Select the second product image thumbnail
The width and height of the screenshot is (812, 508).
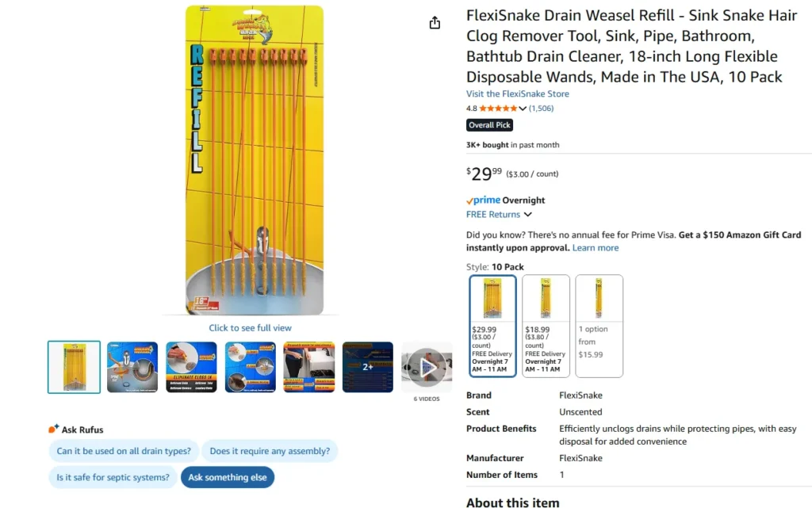click(x=132, y=367)
